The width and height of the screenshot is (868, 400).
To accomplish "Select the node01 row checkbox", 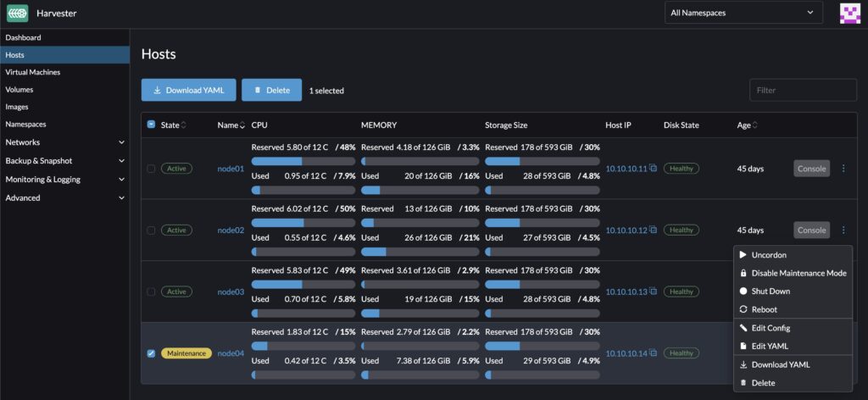I will 151,169.
